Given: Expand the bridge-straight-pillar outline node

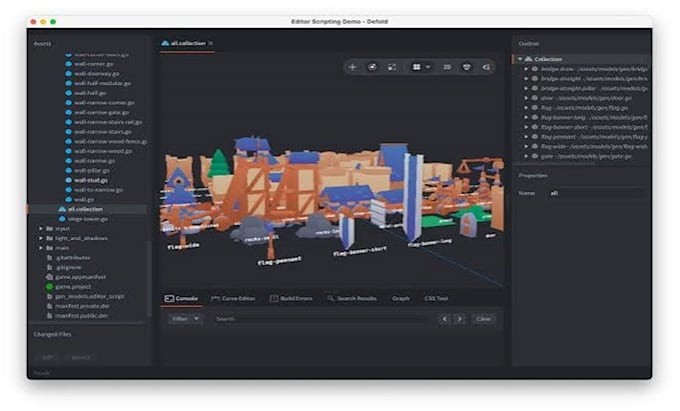Looking at the screenshot, I should tap(526, 88).
